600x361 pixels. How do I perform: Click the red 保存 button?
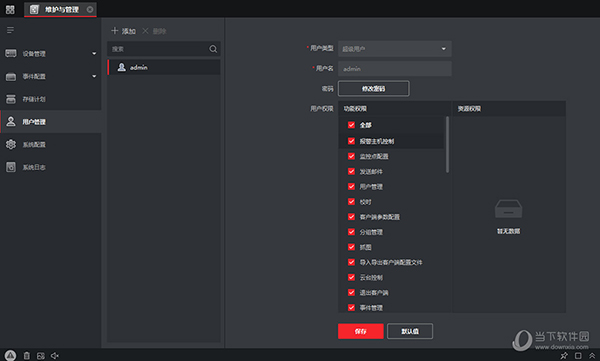click(x=360, y=331)
